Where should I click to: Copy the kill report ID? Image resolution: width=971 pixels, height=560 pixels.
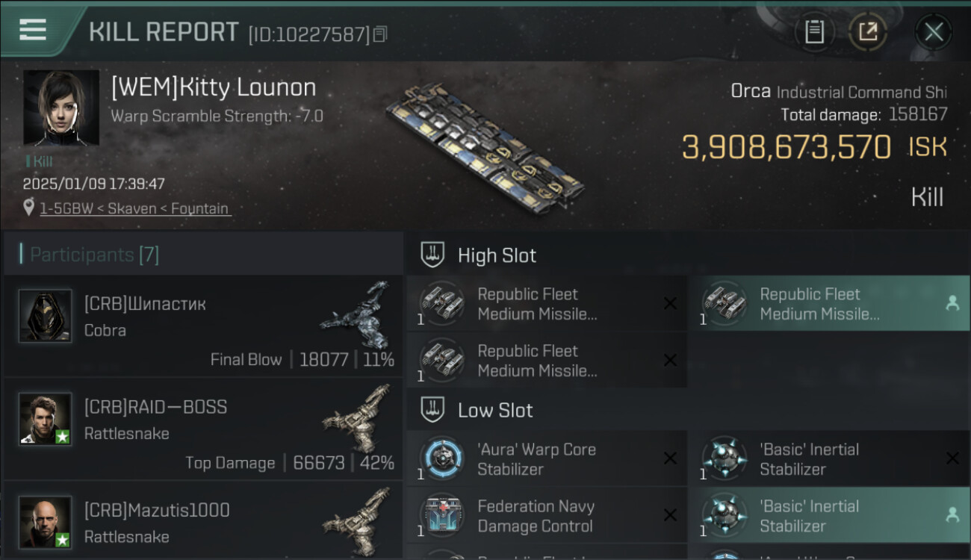click(380, 34)
